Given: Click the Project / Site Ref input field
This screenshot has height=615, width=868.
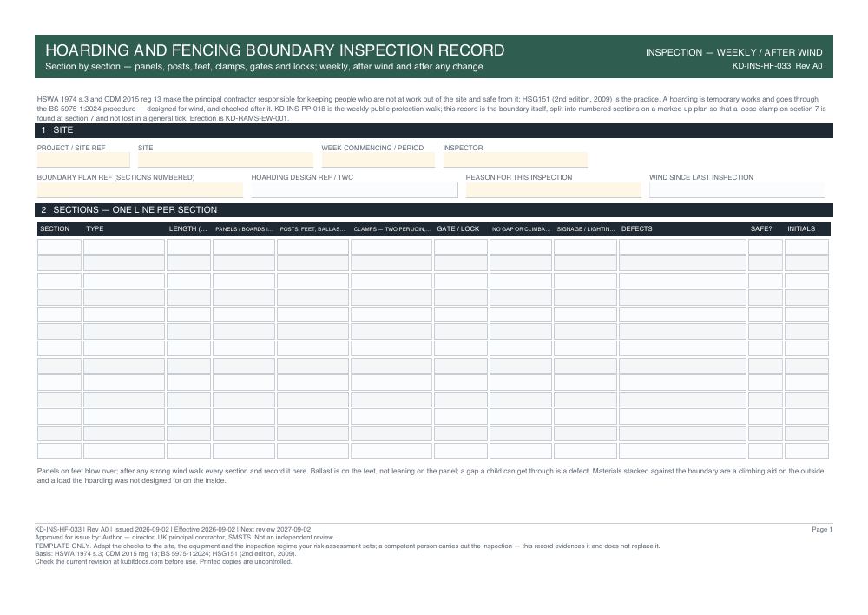Looking at the screenshot, I should (83, 160).
